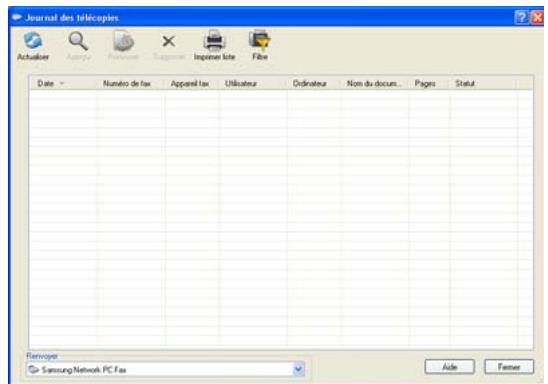
Task: Click the greyed Renvoyer fax icon
Action: tap(123, 41)
